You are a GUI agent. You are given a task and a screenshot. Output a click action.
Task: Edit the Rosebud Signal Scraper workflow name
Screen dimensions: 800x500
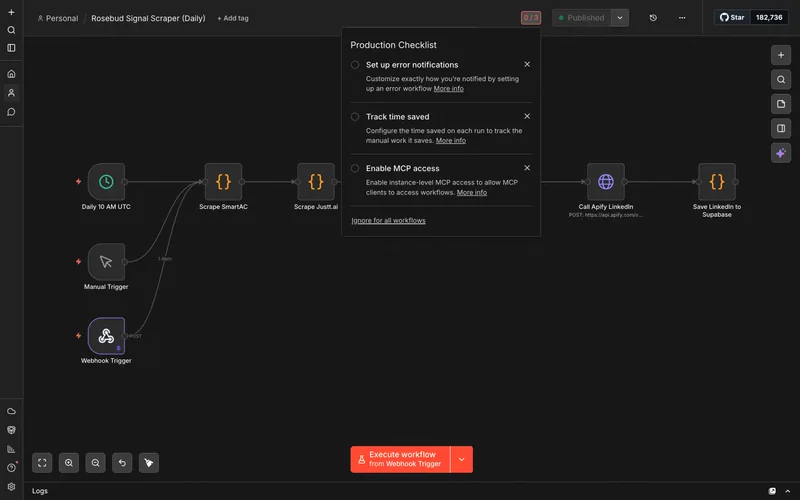148,18
